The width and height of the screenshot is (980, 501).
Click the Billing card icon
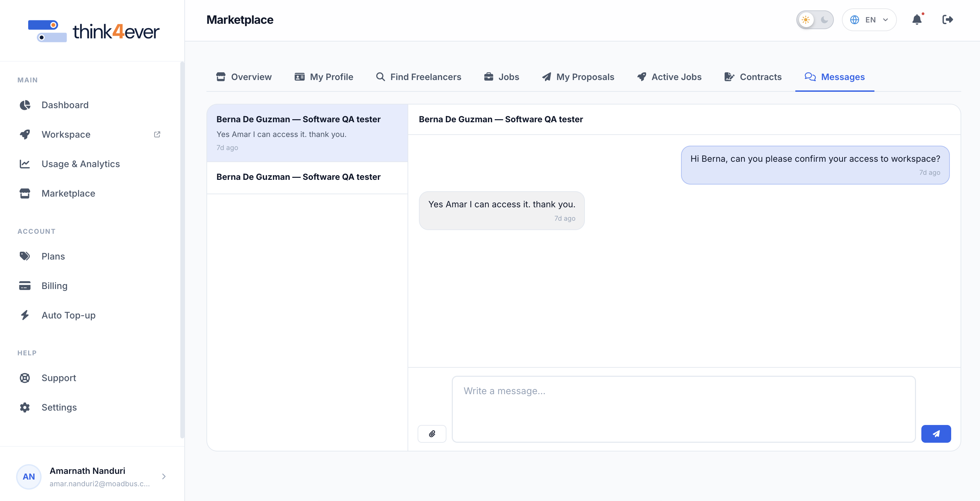[x=25, y=285]
